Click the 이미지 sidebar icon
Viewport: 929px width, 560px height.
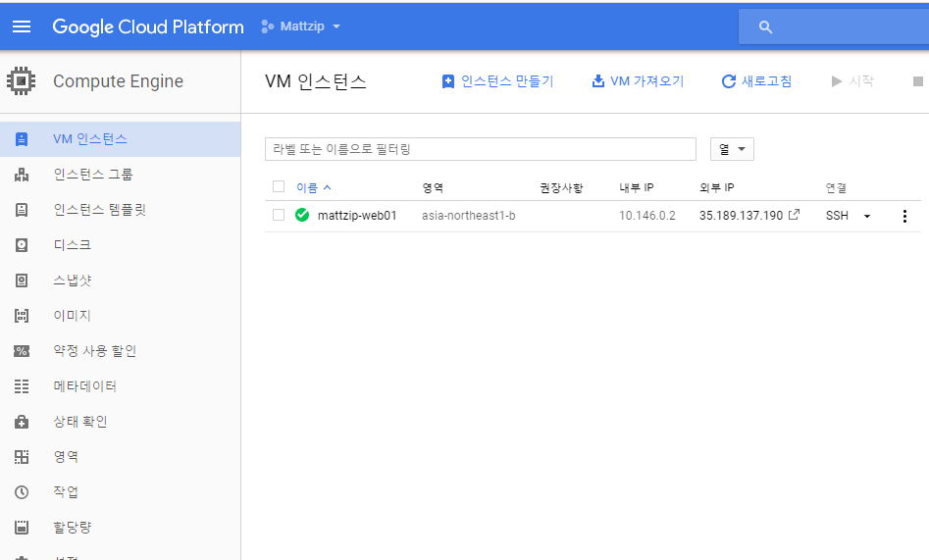pos(22,316)
